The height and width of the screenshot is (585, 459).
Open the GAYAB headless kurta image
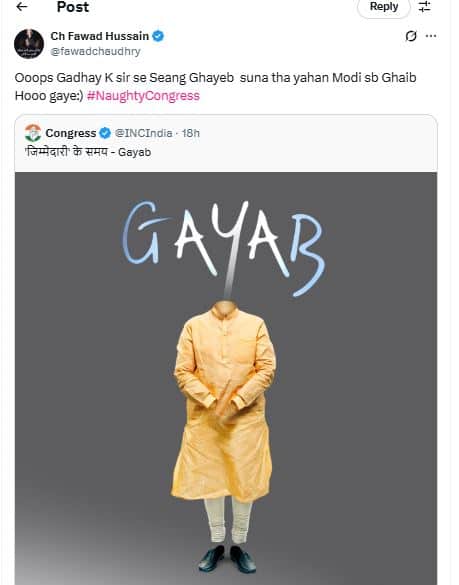[x=226, y=378]
